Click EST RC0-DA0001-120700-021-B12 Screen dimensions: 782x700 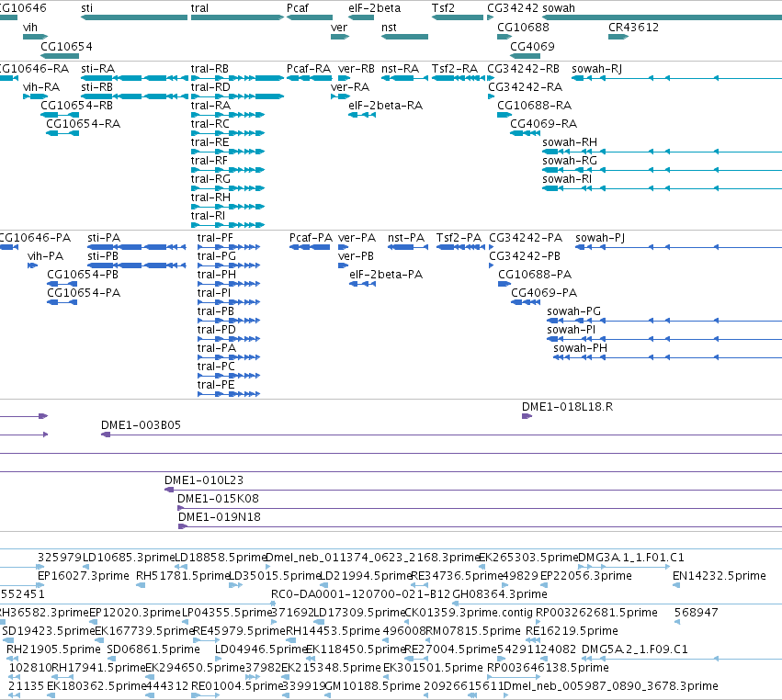(273, 604)
